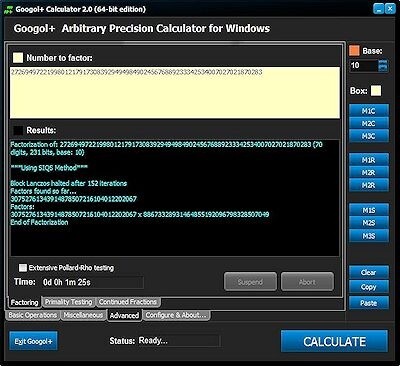Increase Base value with the up arrow
The image size is (400, 366).
pos(383,63)
